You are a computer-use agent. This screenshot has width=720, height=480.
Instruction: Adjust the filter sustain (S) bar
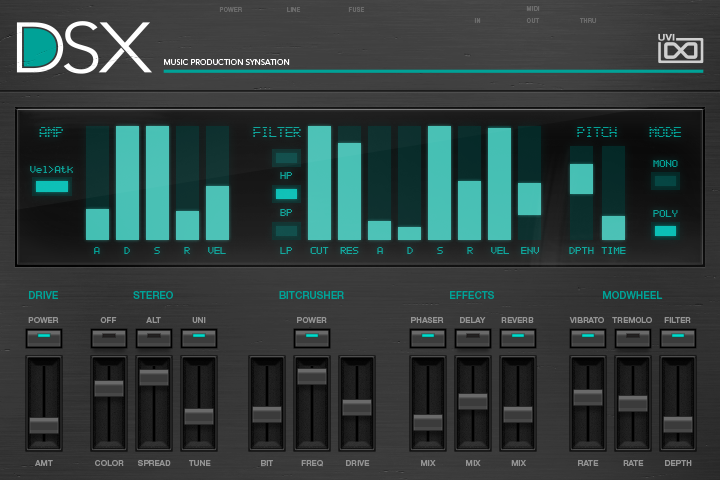click(439, 183)
